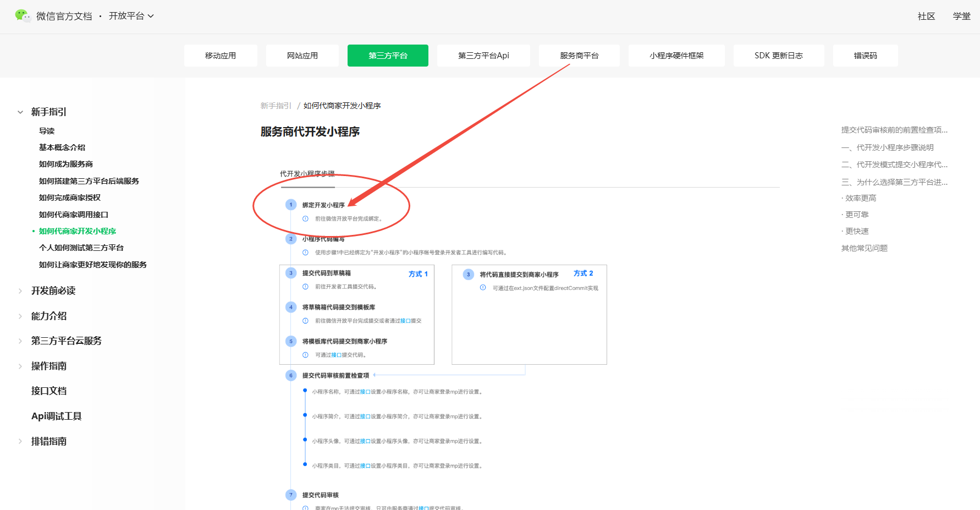Click the step 4 circle 将草稿箱代码提交到模板库
Screen dimensions: 980x510
click(x=291, y=307)
